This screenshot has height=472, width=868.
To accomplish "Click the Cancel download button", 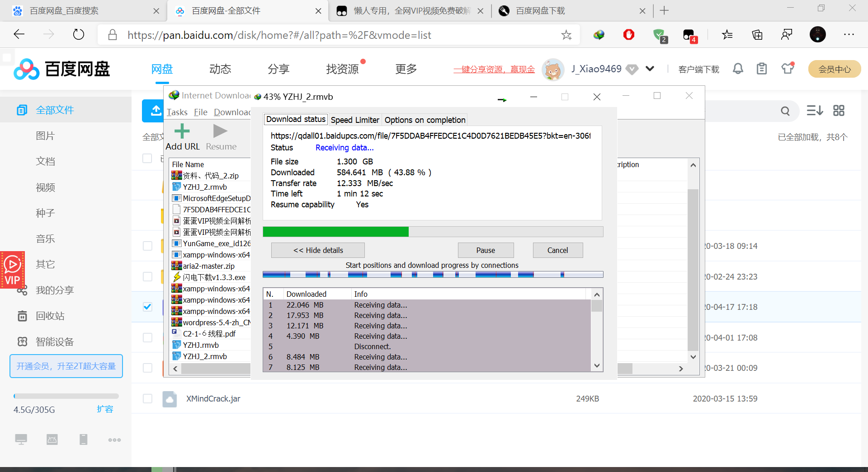I will [557, 250].
